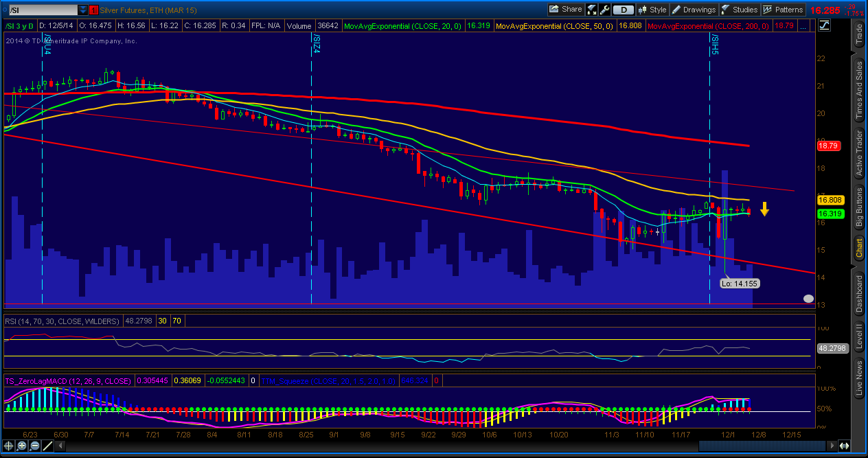
Task: Open the Big Buttons sidebar tab
Action: [x=859, y=207]
